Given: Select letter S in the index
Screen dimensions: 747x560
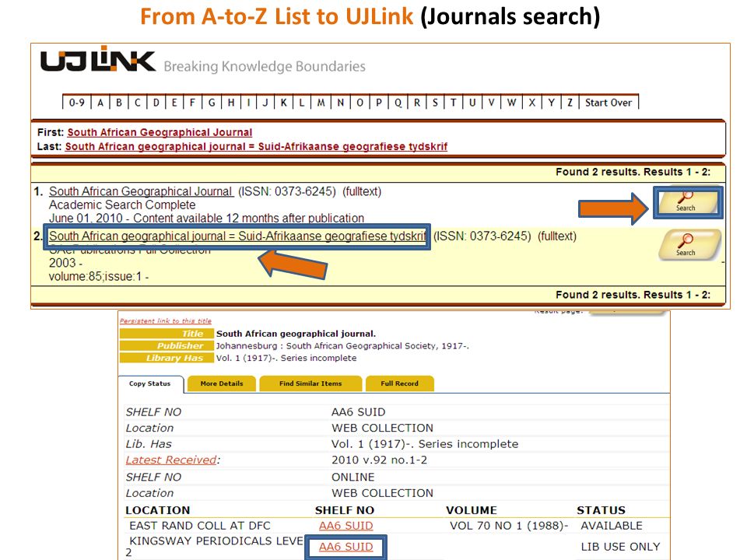Looking at the screenshot, I should pos(435,103).
